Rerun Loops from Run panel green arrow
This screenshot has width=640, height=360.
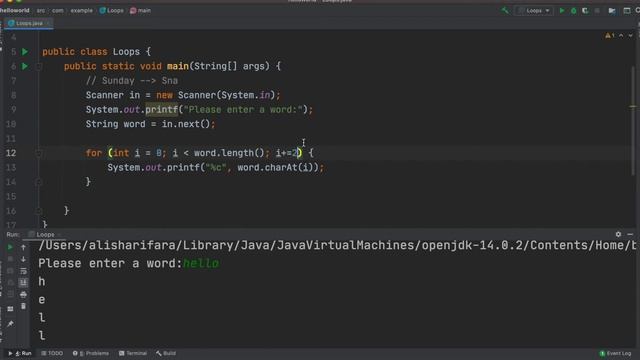pyautogui.click(x=10, y=247)
